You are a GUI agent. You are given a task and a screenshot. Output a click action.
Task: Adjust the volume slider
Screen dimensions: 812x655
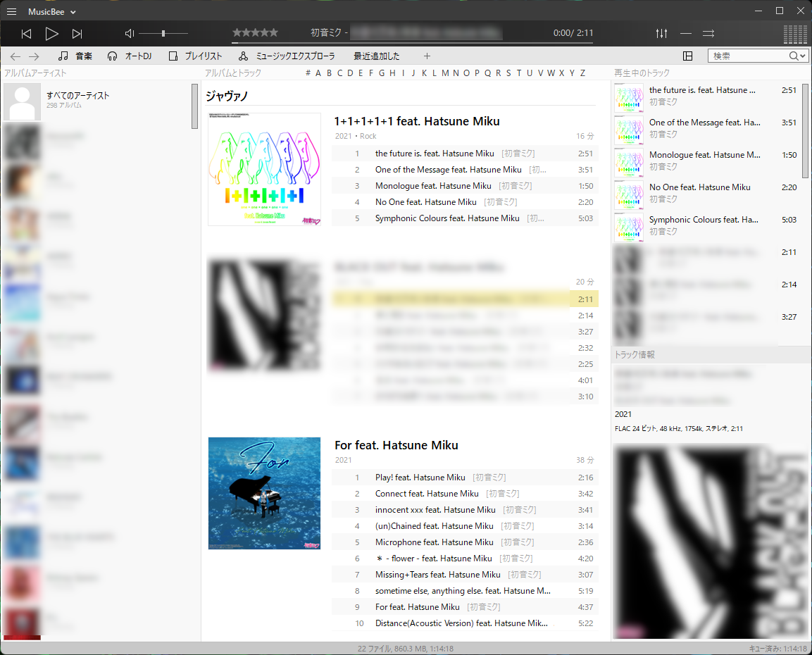click(x=163, y=33)
